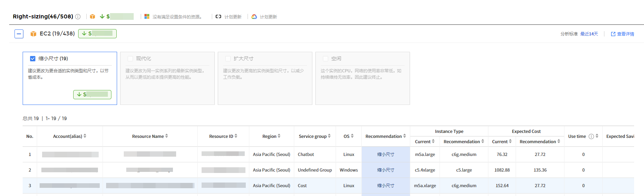
Task: Click the NCP bracket icon in header
Action: [x=218, y=17]
